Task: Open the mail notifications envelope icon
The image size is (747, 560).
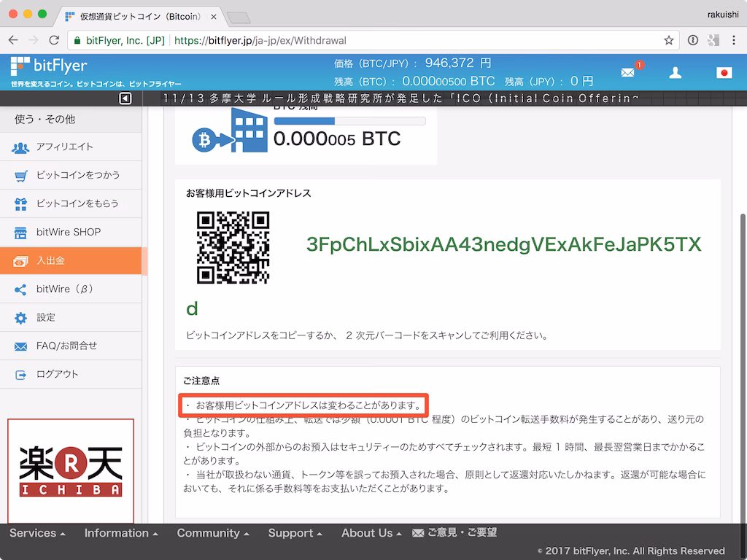Action: [628, 72]
